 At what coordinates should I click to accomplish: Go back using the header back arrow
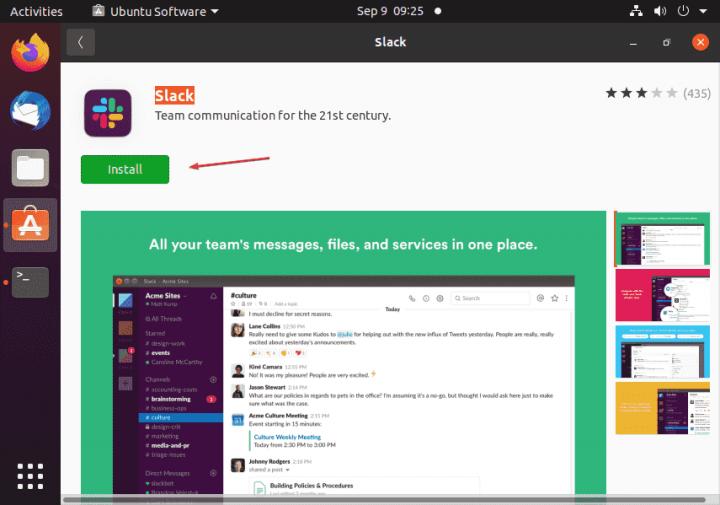click(x=80, y=42)
